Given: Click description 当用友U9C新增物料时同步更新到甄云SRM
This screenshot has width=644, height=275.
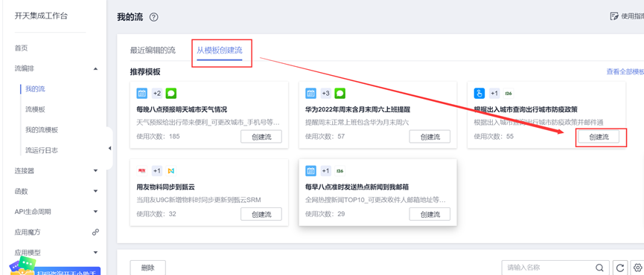Looking at the screenshot, I should point(198,200).
